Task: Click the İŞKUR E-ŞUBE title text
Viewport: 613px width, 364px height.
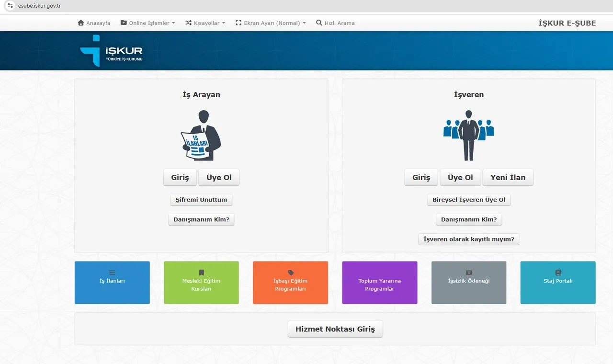Action: (x=567, y=23)
